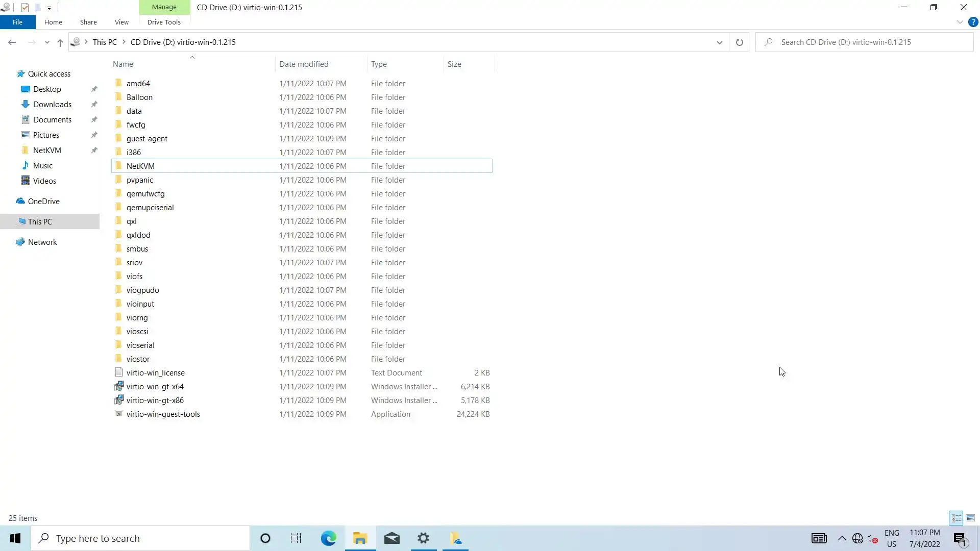Image resolution: width=980 pixels, height=551 pixels.
Task: Go up one folder level arrow
Action: click(60, 42)
